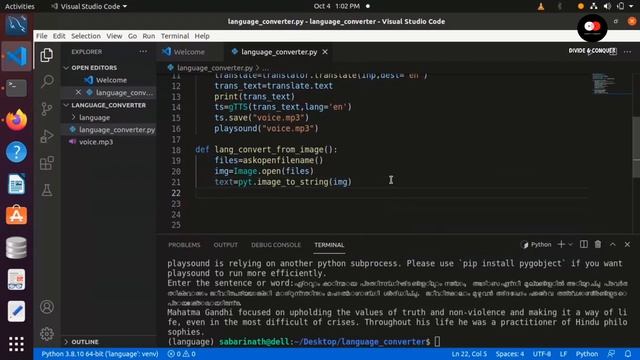
Task: Click LF end of line selector
Action: (563, 354)
